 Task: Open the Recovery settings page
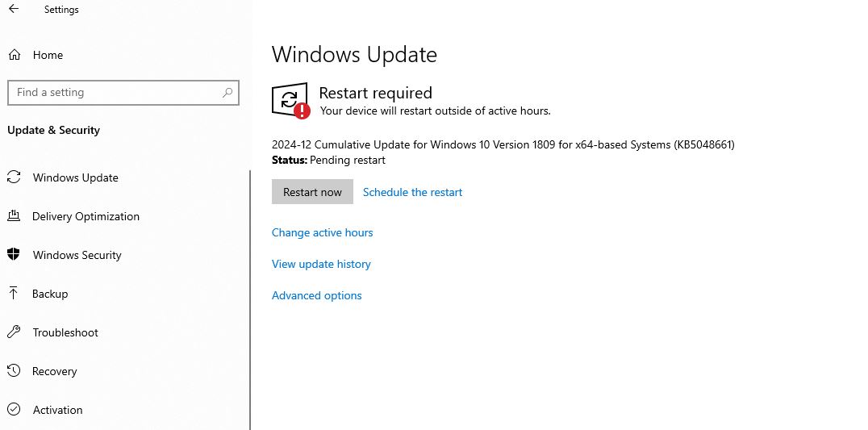tap(54, 371)
